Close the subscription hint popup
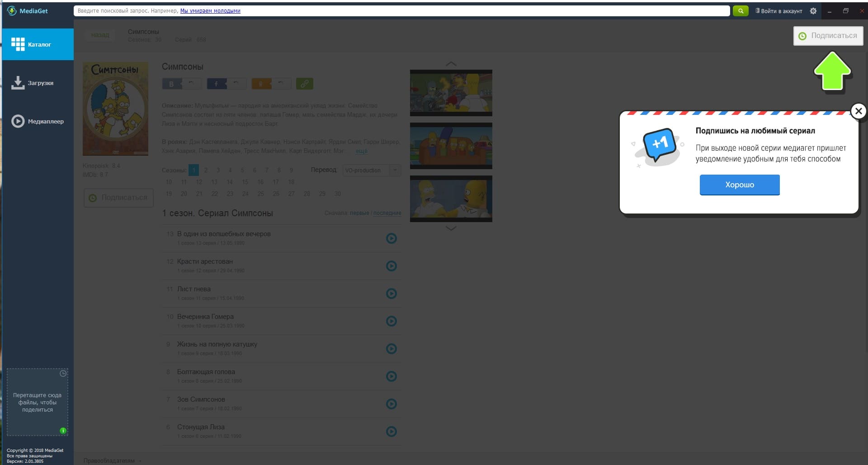868x465 pixels. (859, 111)
